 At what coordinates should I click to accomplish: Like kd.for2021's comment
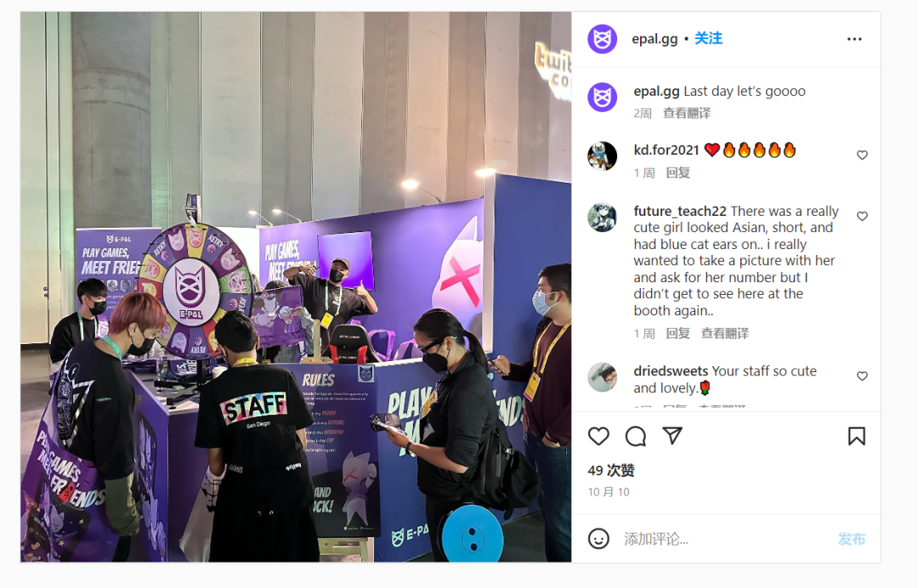point(863,155)
